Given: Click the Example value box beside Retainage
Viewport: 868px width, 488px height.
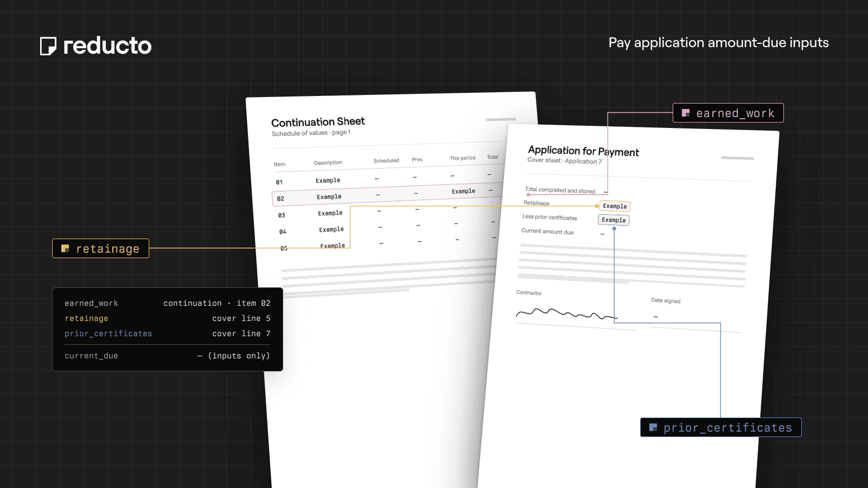Looking at the screenshot, I should [x=615, y=206].
